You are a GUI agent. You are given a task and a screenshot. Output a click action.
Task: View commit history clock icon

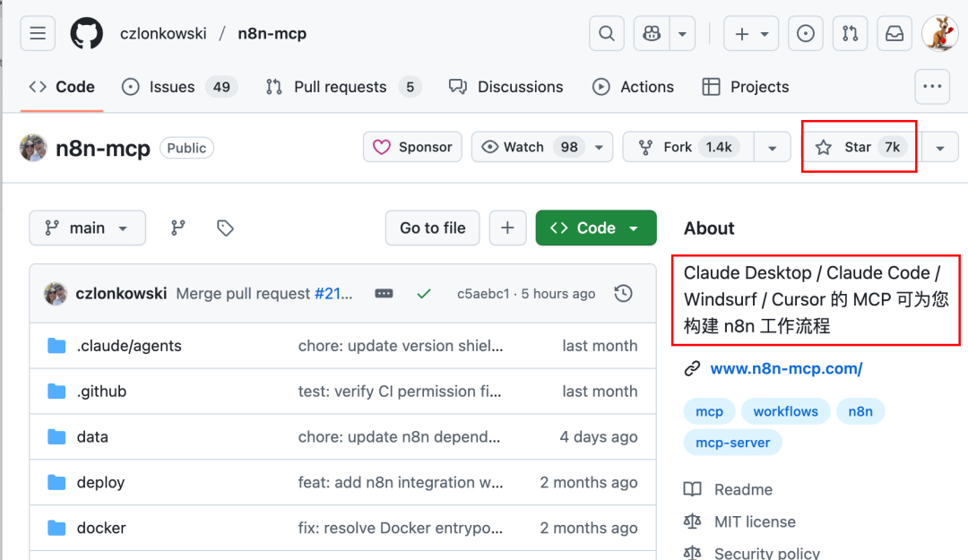point(623,294)
